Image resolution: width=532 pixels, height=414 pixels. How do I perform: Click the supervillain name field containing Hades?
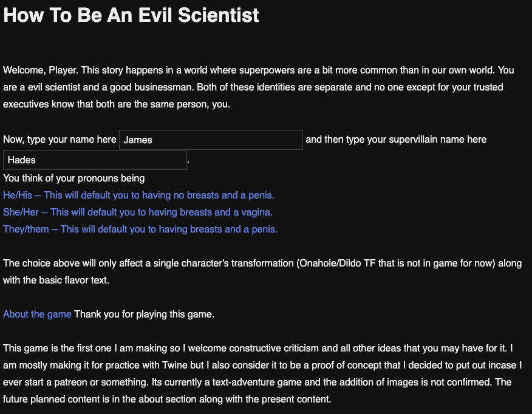[95, 160]
